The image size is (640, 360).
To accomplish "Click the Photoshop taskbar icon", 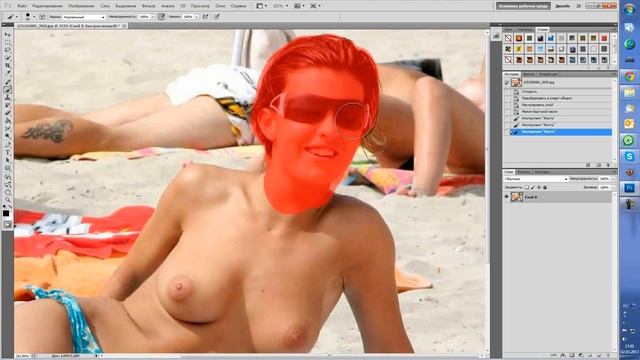I will pyautogui.click(x=629, y=188).
